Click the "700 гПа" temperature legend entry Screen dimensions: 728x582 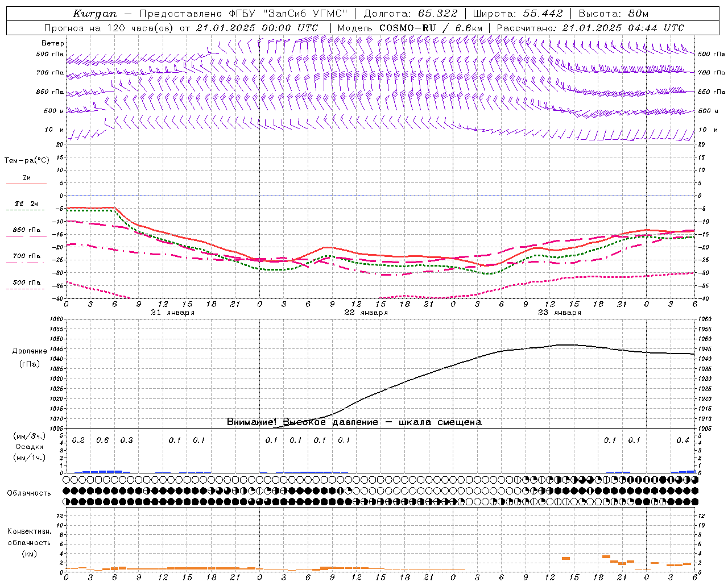(27, 256)
